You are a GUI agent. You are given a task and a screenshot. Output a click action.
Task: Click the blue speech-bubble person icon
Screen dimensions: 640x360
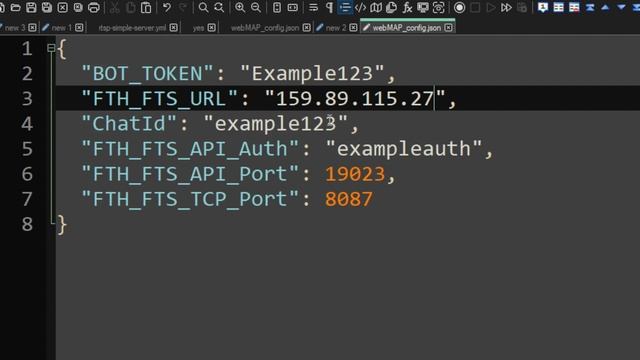[x=543, y=7]
